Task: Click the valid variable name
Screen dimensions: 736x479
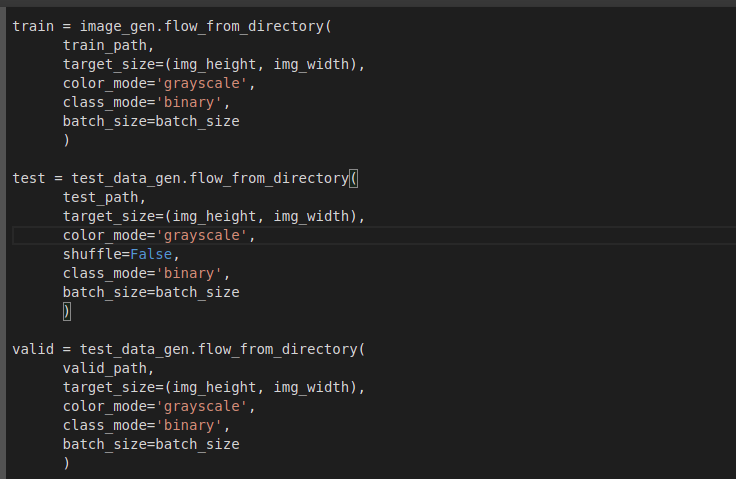Action: tap(33, 349)
